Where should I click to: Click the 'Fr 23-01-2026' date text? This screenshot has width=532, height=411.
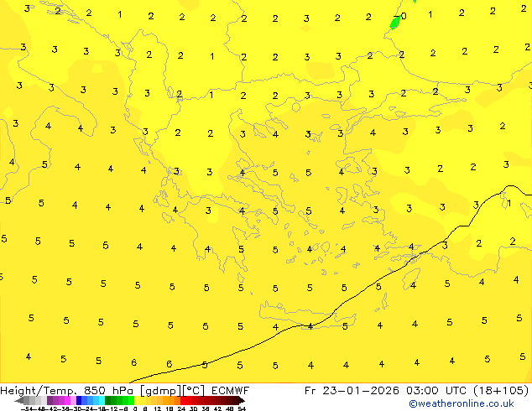[352, 391]
